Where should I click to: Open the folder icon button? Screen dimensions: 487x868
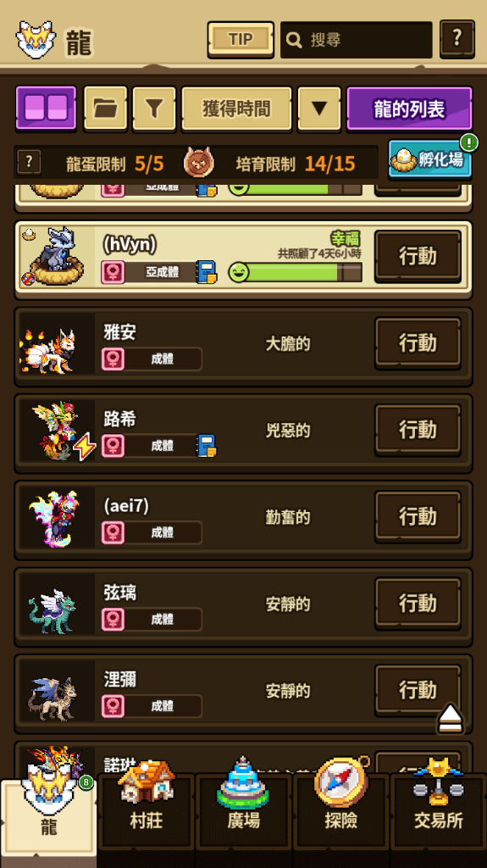click(105, 108)
